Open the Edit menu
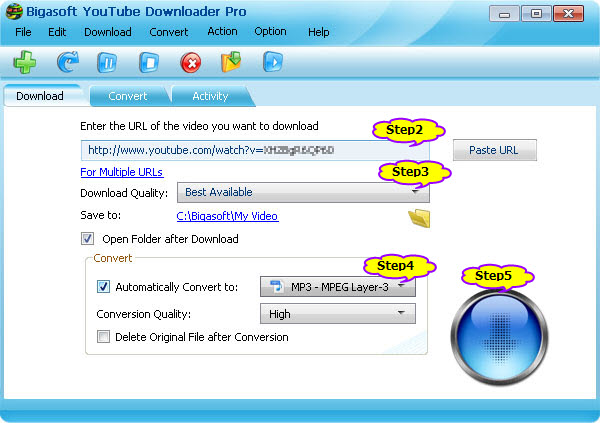The width and height of the screenshot is (600, 423). tap(57, 32)
